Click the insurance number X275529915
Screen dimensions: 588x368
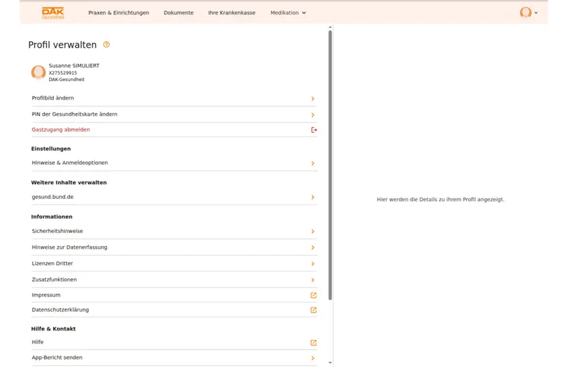pyautogui.click(x=63, y=73)
